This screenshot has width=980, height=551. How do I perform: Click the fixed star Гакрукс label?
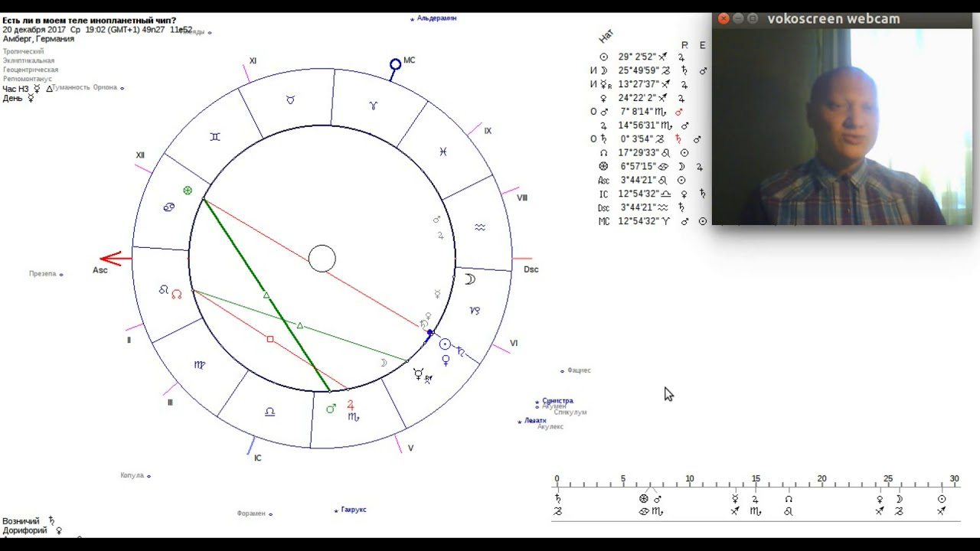[354, 509]
